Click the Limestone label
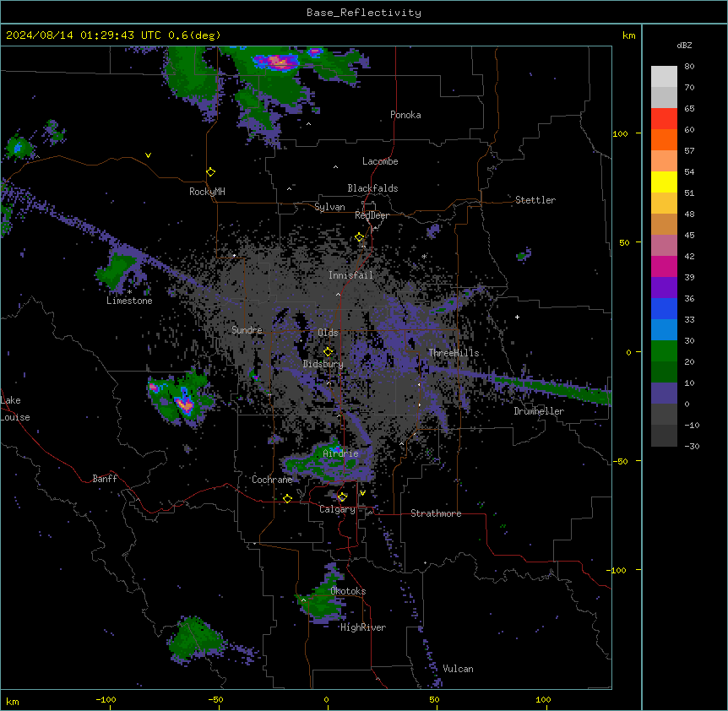 (x=129, y=301)
